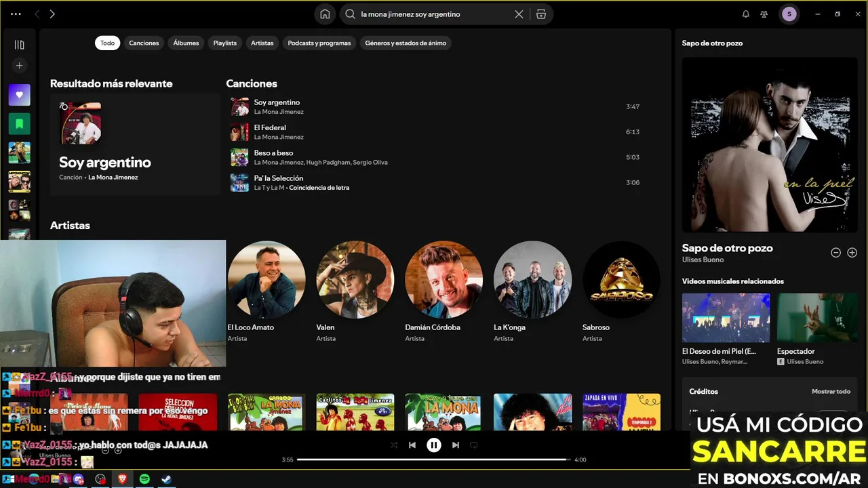Toggle repeat mode
Image resolution: width=868 pixels, height=488 pixels.
(x=474, y=445)
